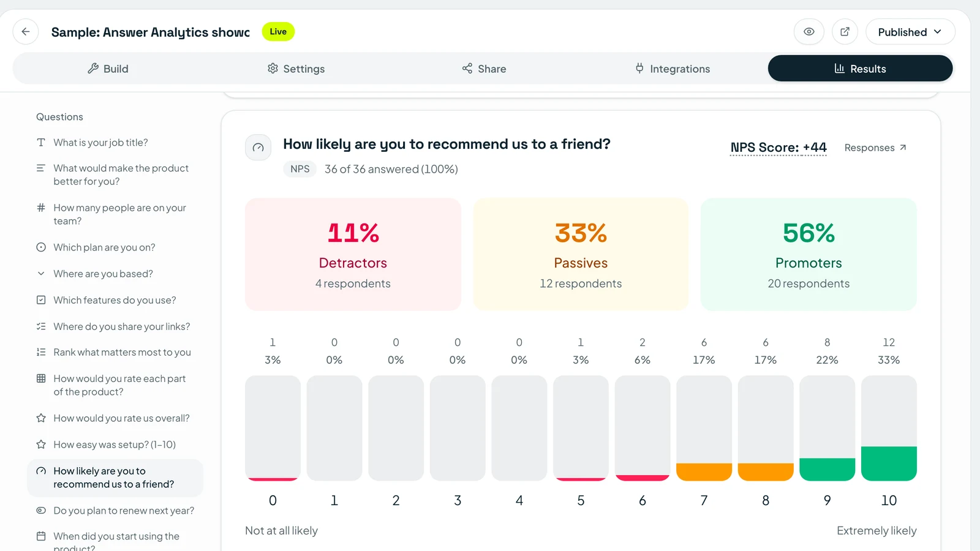The image size is (980, 551).
Task: Click the '33%' value above score 10
Action: [x=889, y=360]
